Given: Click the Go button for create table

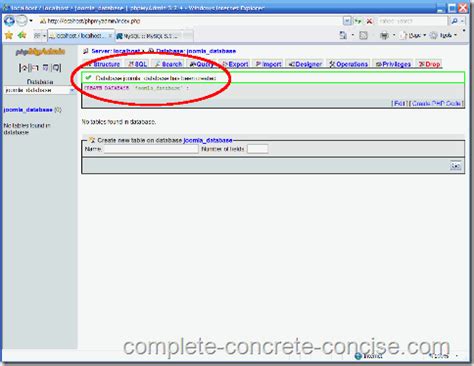Looking at the screenshot, I should point(456,166).
